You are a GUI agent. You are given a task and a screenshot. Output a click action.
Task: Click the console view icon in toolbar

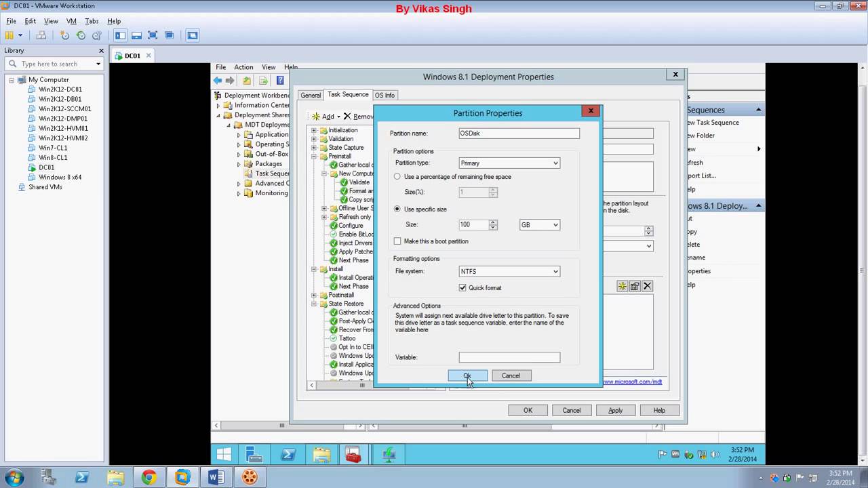[x=193, y=35]
